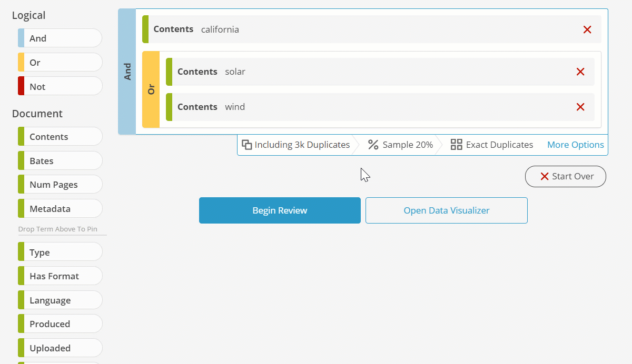632x364 pixels.
Task: Click the duplicates icon beside Including 3k Duplicates
Action: (246, 145)
